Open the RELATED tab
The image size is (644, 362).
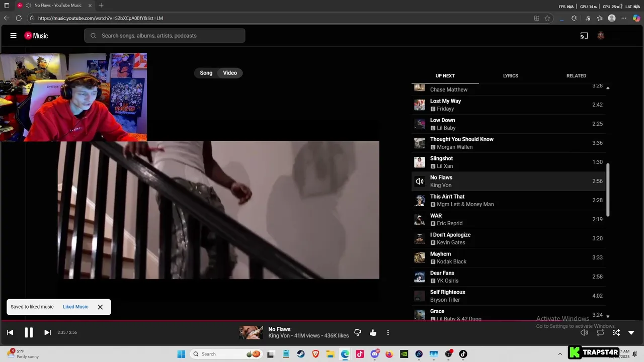pyautogui.click(x=576, y=76)
